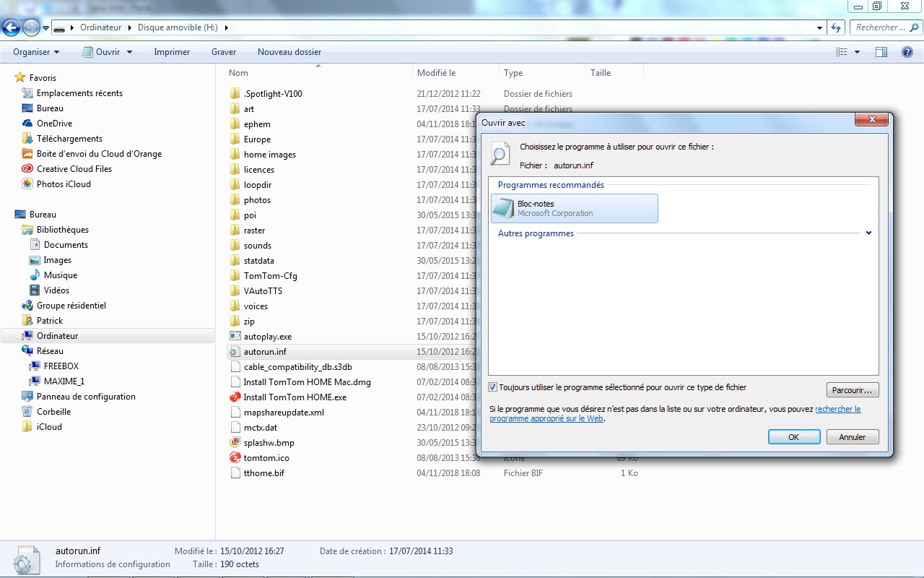Expand the Ordinateur path arrow in address bar
The height and width of the screenshot is (578, 924).
click(131, 28)
